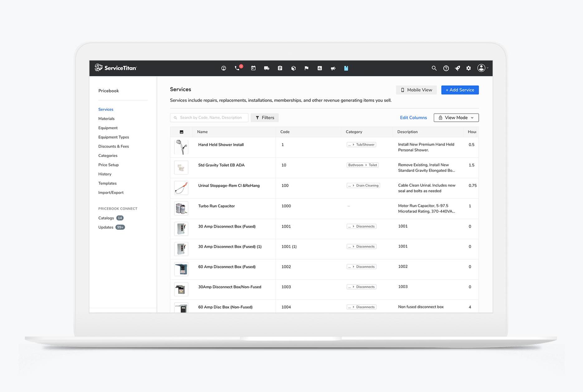Expand the truncated Disconnects category breadcrumb
The image size is (583, 392).
click(350, 226)
